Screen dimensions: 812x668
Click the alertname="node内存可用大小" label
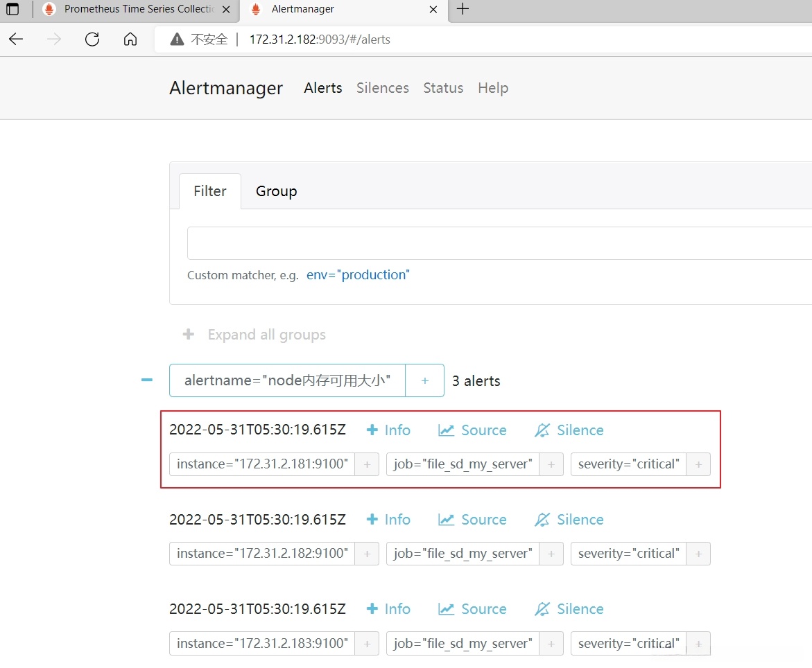point(287,380)
